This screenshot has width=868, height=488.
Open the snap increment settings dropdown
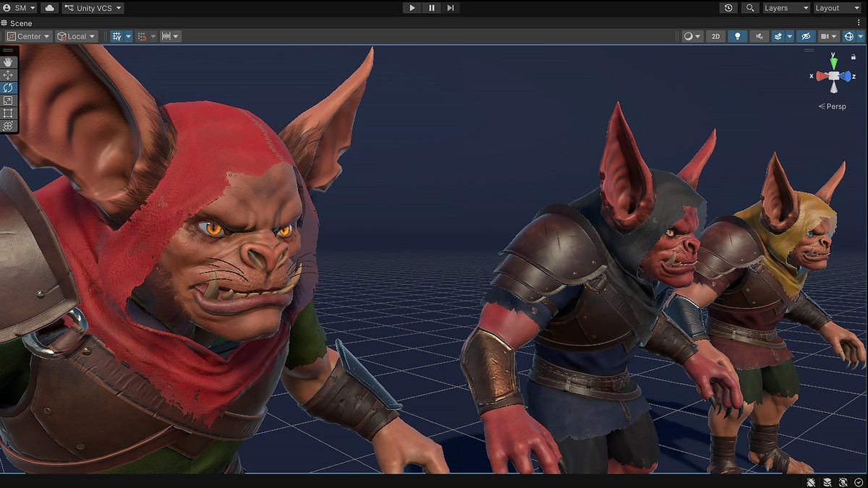tap(170, 36)
